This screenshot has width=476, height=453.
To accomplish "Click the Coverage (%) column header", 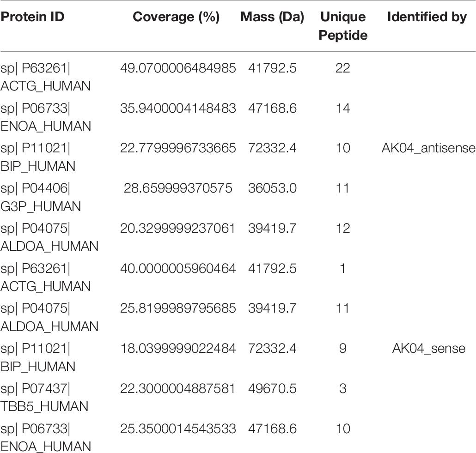I will pos(176,17).
